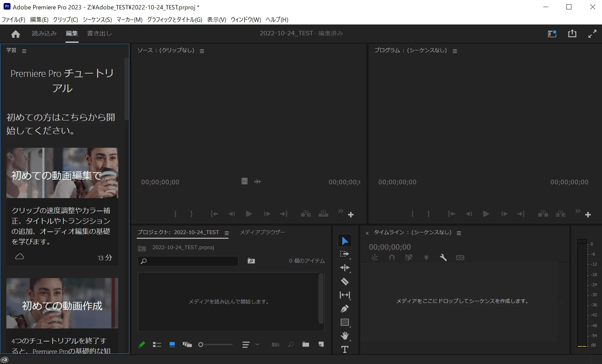
Task: Click the Find magnifier icon in Project panel footer
Action: (x=291, y=345)
